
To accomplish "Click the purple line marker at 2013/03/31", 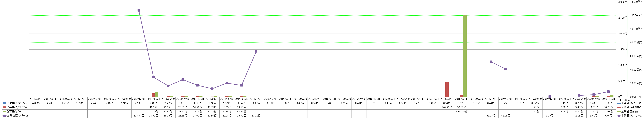I will click(154, 77).
